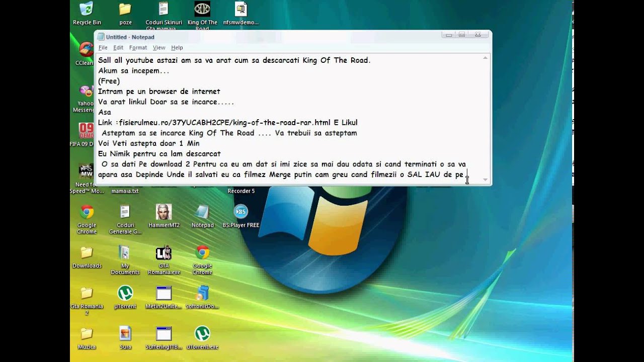Open the Coduri Skinuri Gta mamaia file
Screen dimensions: 644x362
click(164, 16)
